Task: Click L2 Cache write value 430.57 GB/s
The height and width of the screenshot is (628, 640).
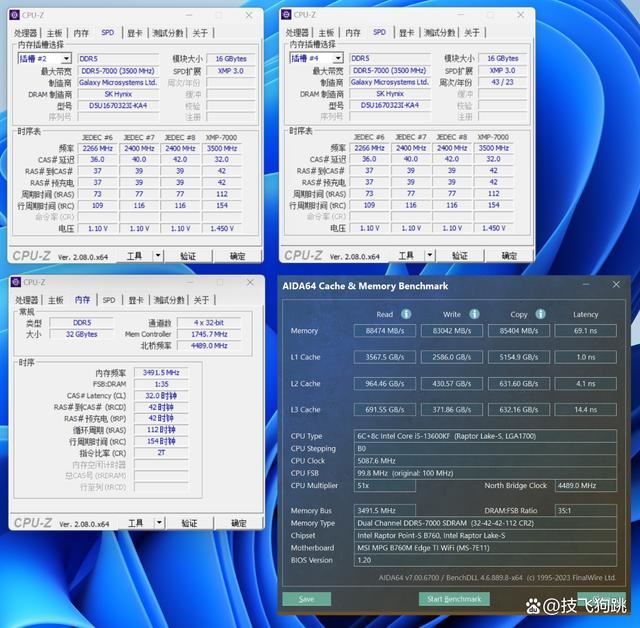Action: tap(451, 384)
